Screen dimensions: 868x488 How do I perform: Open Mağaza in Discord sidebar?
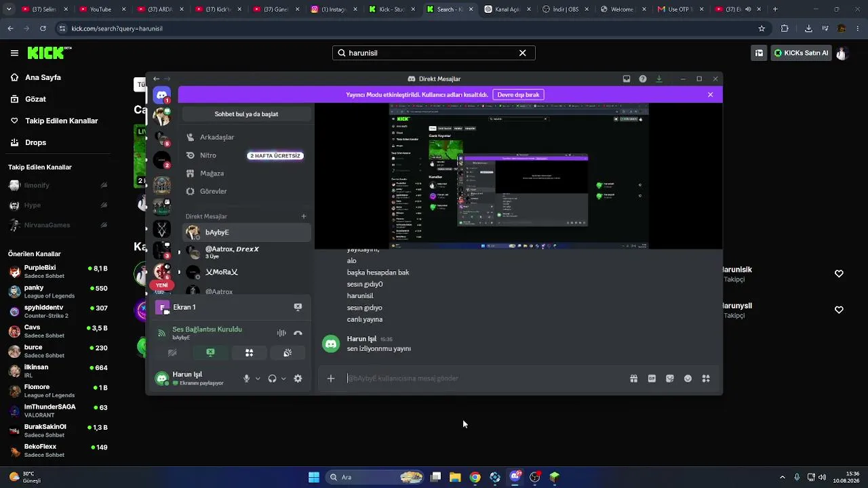tap(247, 174)
